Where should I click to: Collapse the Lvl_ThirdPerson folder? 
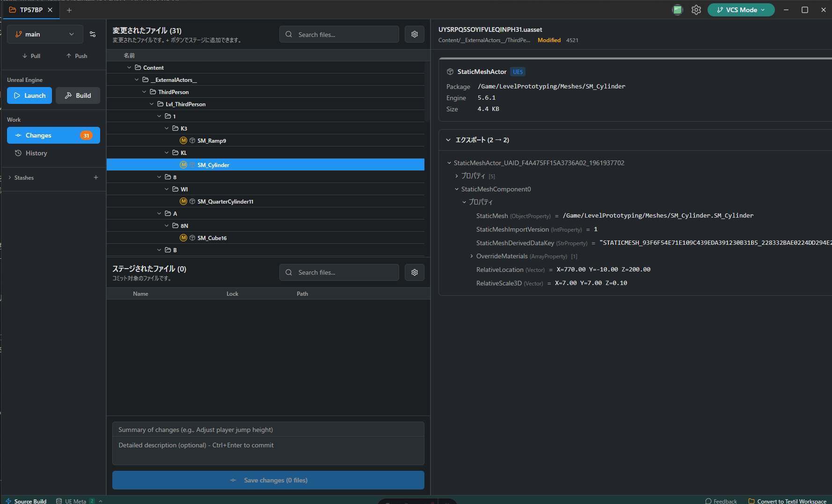(152, 104)
